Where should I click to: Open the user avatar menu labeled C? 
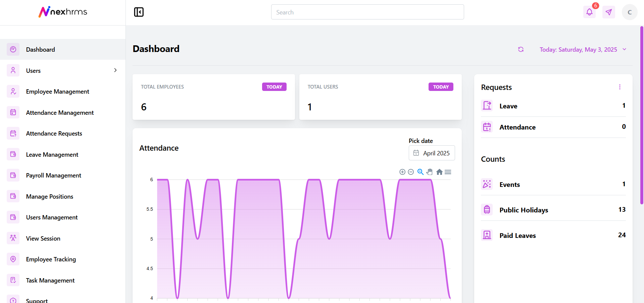(x=630, y=12)
